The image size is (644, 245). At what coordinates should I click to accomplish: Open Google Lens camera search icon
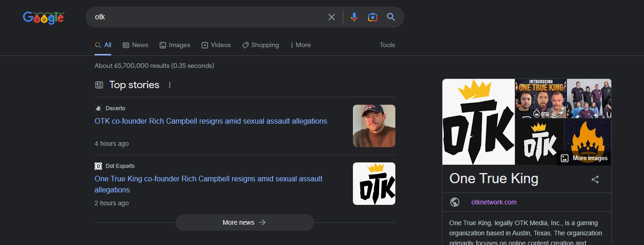373,17
